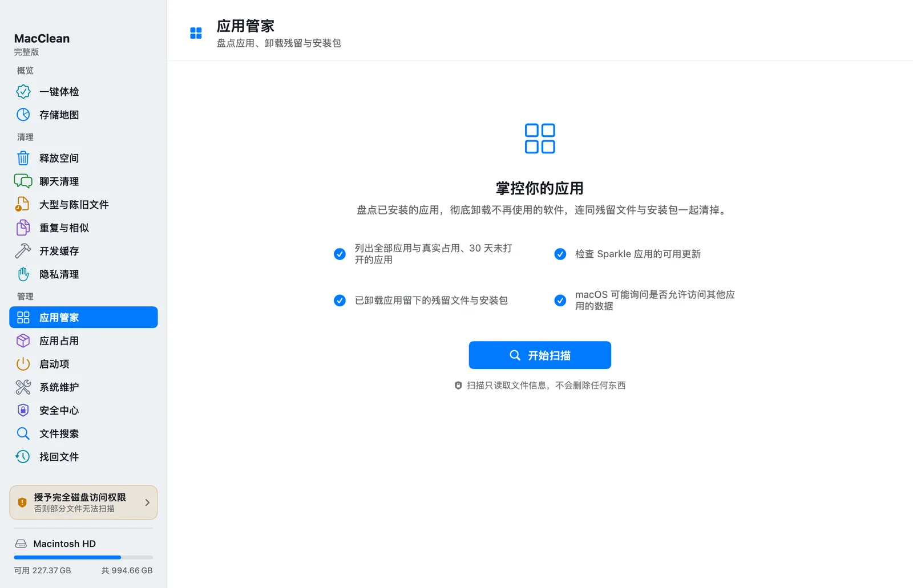Viewport: 913px width, 588px height.
Task: Select the 找回文件 clock-arrow icon
Action: tap(23, 457)
